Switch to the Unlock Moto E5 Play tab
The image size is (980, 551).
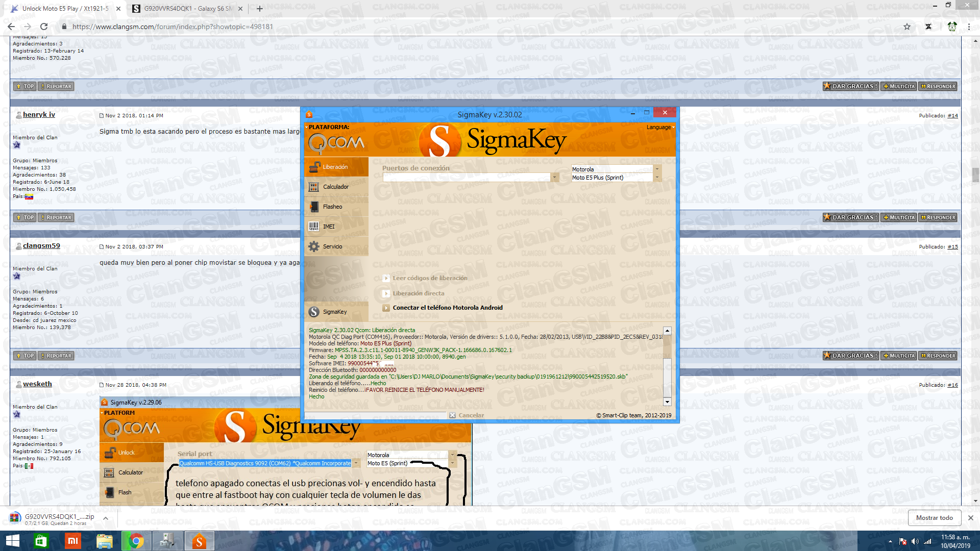[65, 9]
